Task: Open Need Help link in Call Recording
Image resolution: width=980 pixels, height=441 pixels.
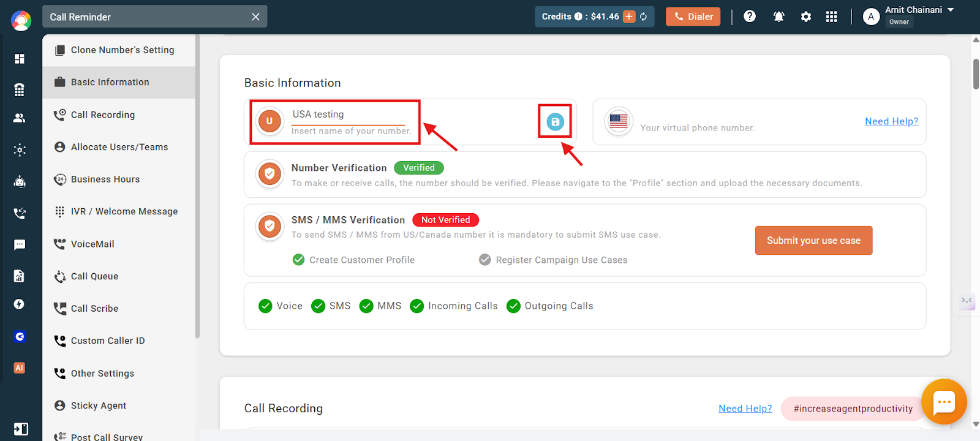Action: pos(745,409)
